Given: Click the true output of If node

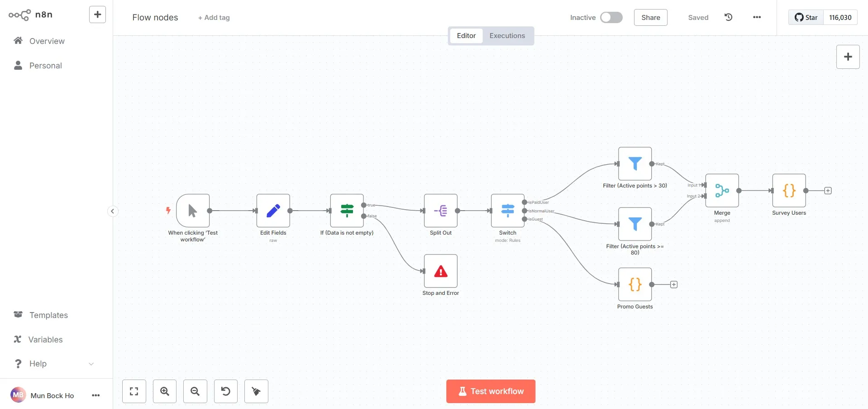Looking at the screenshot, I should 364,205.
